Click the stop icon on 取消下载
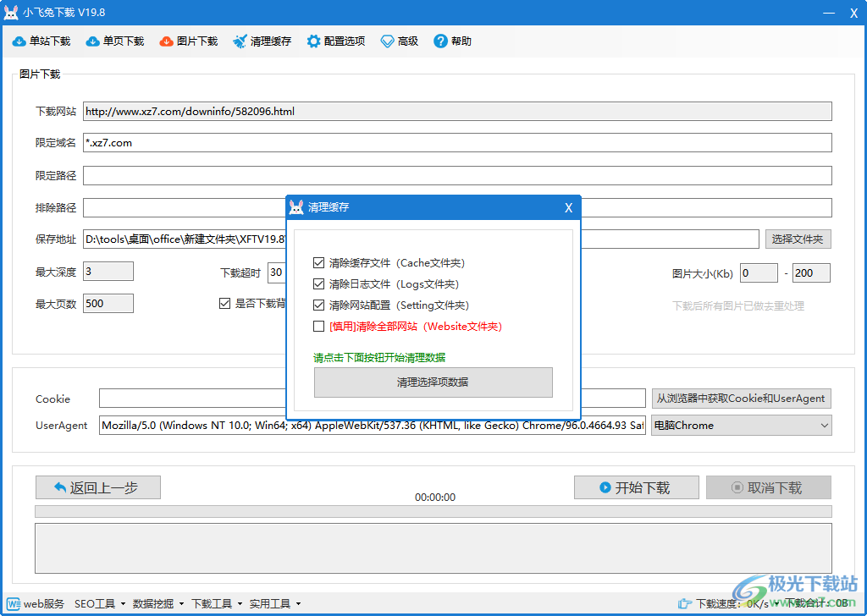Screen dimensions: 867x616 737,488
